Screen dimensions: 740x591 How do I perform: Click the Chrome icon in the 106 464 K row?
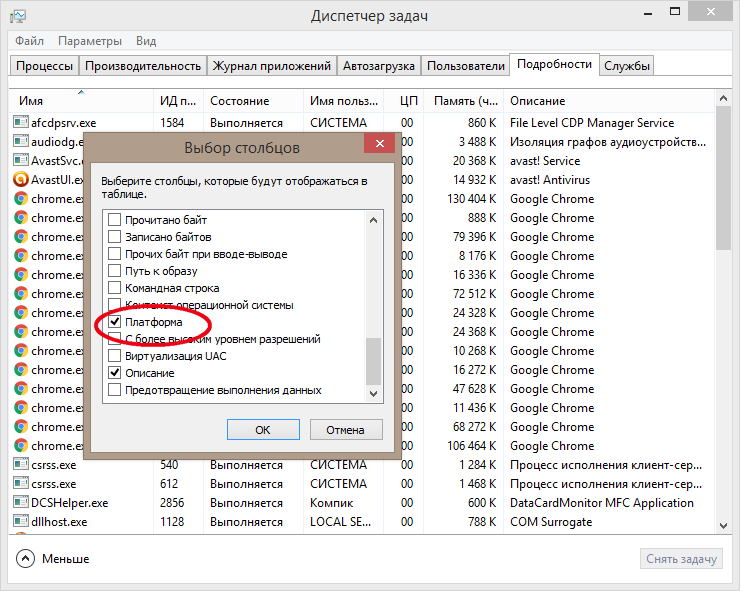pyautogui.click(x=21, y=445)
